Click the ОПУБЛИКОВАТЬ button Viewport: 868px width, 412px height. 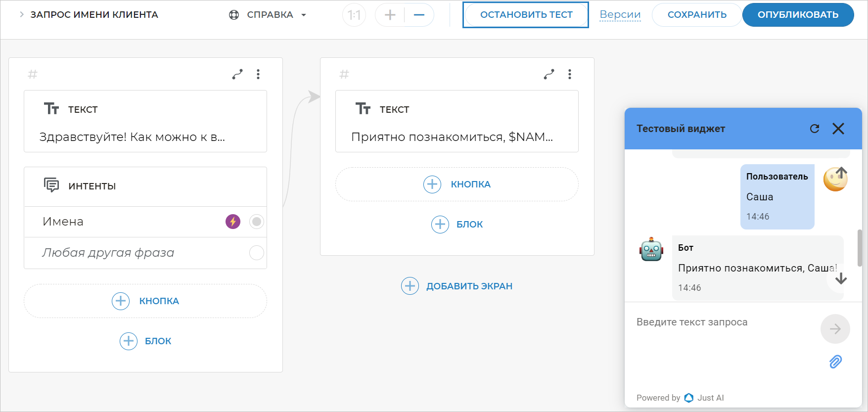pos(797,15)
